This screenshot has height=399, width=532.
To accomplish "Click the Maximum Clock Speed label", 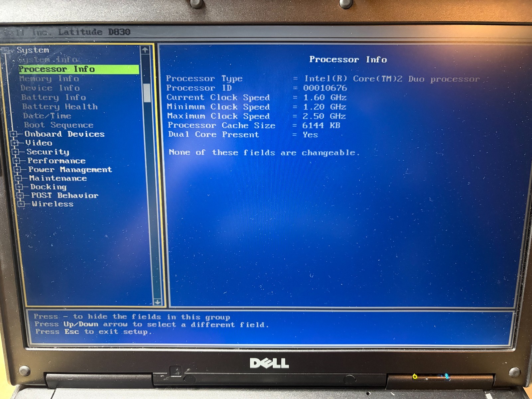I will click(218, 116).
